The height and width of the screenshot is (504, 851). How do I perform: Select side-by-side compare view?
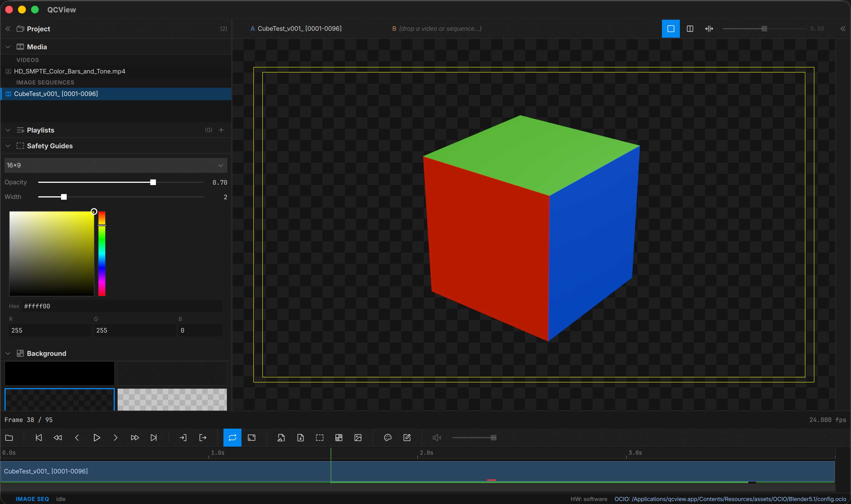click(690, 28)
